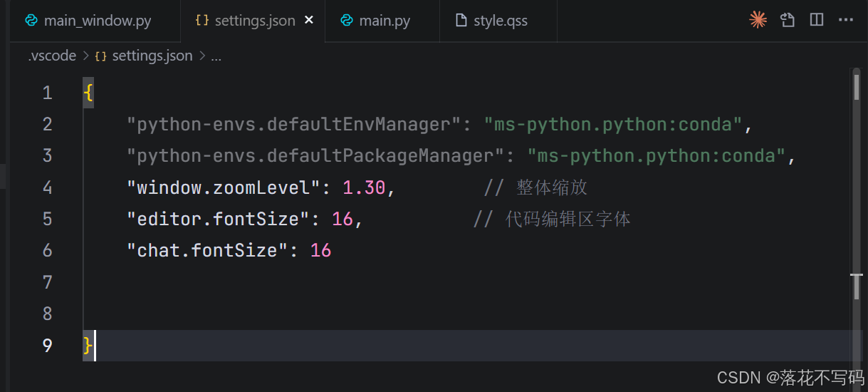Screen dimensions: 868x392
Task: Click line number 1 in the gutter
Action: click(x=47, y=93)
